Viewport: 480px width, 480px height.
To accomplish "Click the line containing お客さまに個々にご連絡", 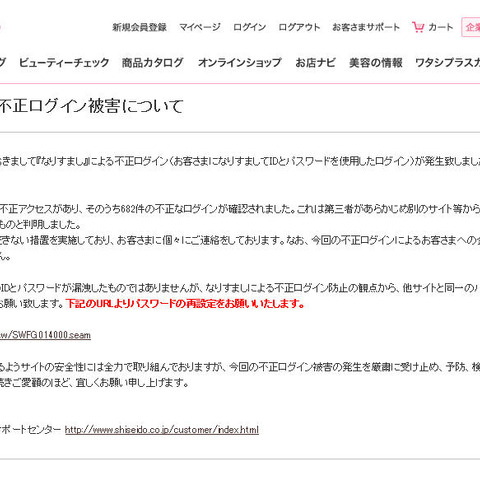I will click(x=240, y=240).
